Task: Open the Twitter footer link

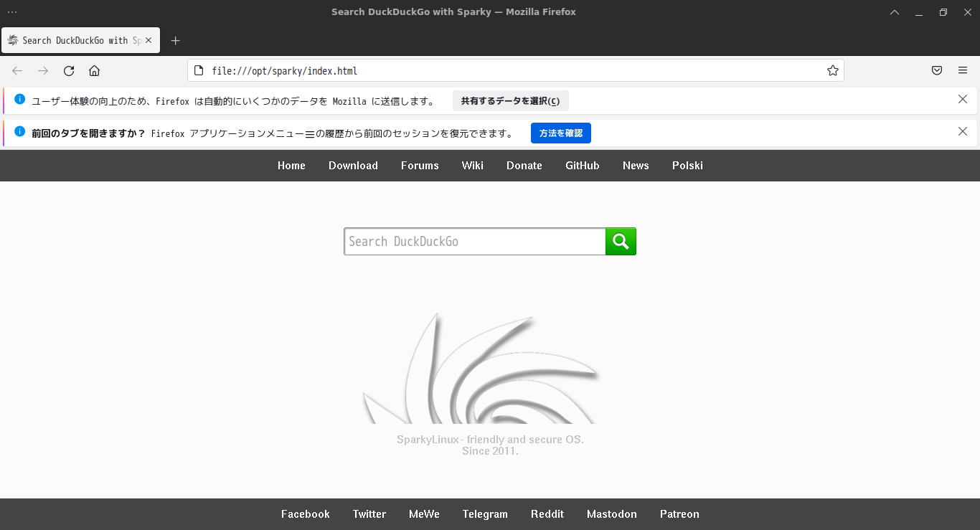Action: tap(369, 514)
